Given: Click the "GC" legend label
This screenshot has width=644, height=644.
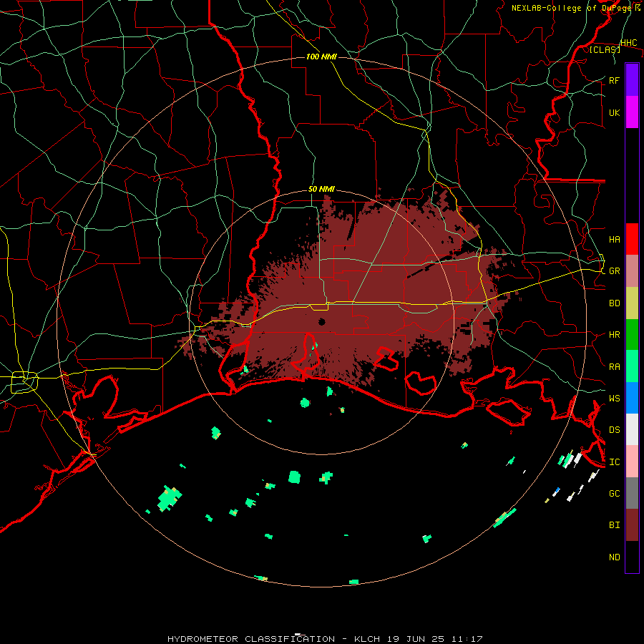Looking at the screenshot, I should coord(614,494).
